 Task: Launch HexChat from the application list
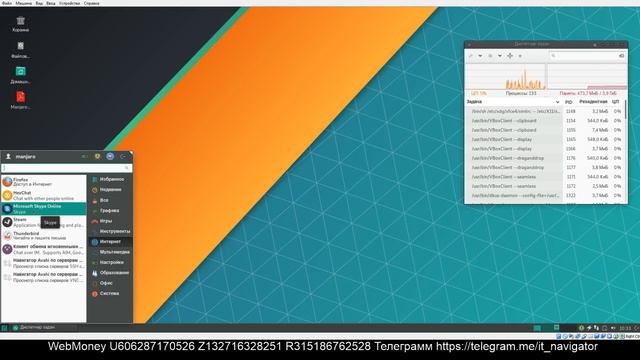44,195
